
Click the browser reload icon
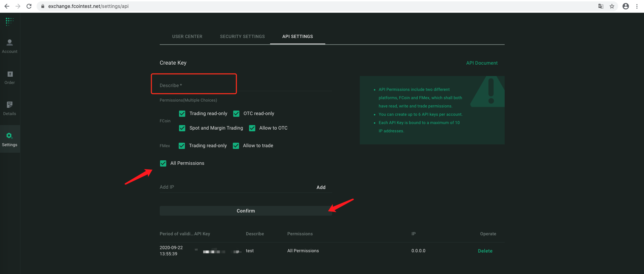(x=29, y=6)
